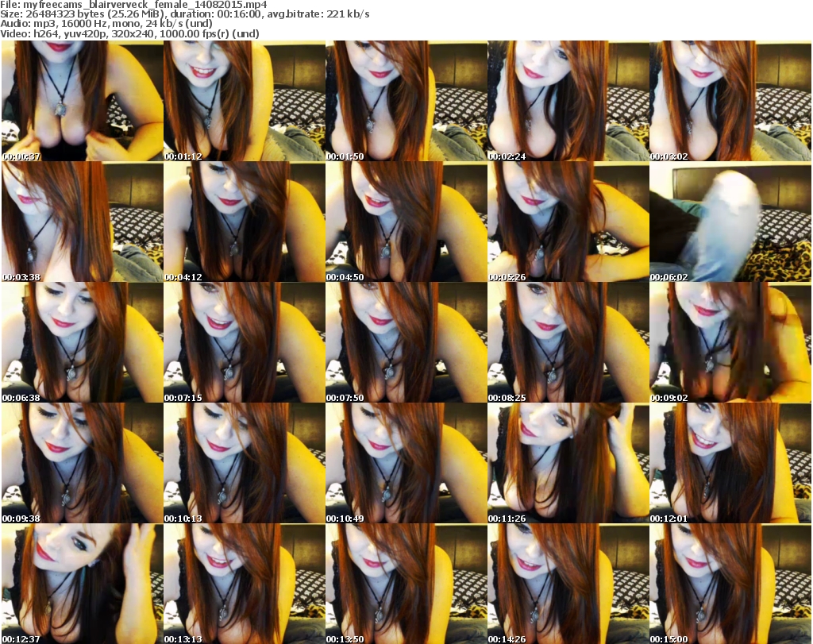Open the 00:04:12 thumbnail

(x=245, y=222)
